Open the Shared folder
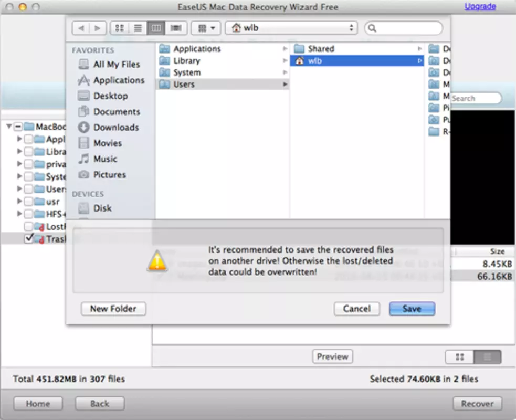 pyautogui.click(x=357, y=49)
